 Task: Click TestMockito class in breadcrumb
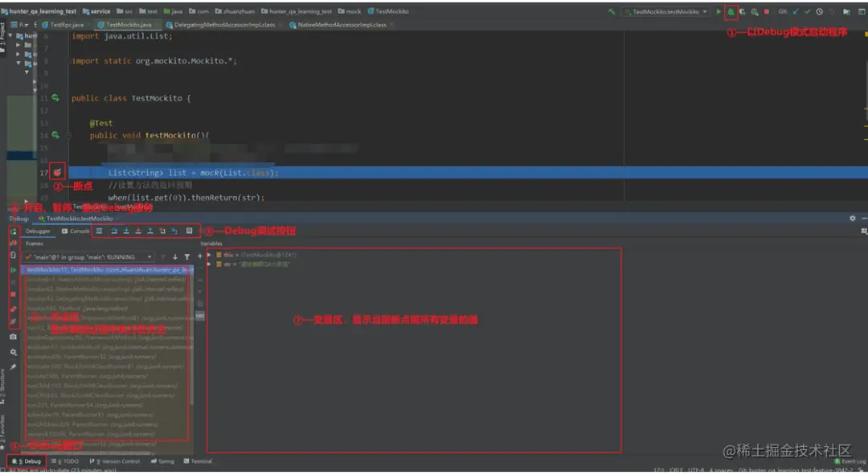click(388, 11)
